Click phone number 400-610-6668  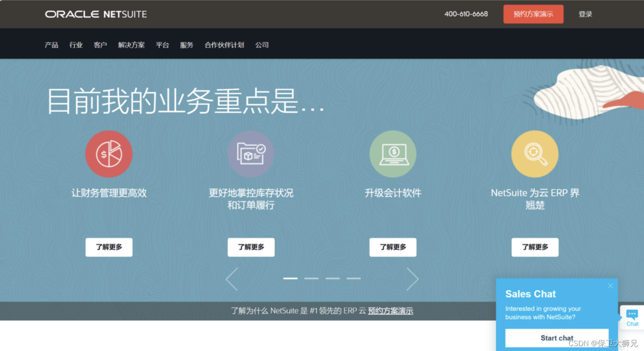click(x=466, y=14)
